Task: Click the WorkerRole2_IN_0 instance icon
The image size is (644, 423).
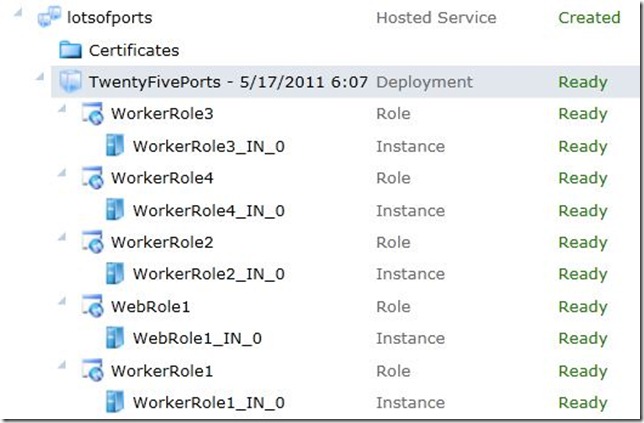Action: (x=114, y=274)
